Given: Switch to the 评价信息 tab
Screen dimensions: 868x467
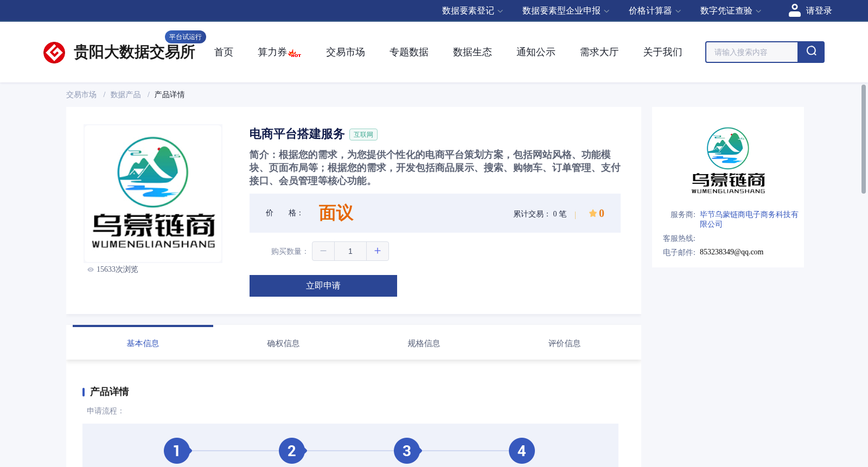Looking at the screenshot, I should click(564, 343).
